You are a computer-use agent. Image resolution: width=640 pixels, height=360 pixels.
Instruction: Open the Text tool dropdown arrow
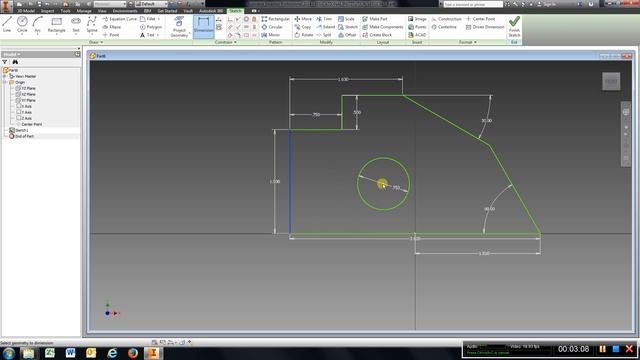158,35
